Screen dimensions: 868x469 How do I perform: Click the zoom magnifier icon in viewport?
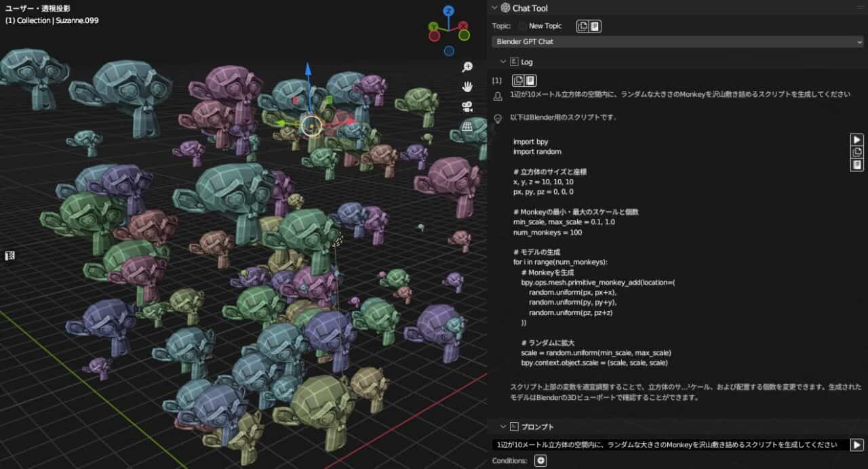point(467,66)
